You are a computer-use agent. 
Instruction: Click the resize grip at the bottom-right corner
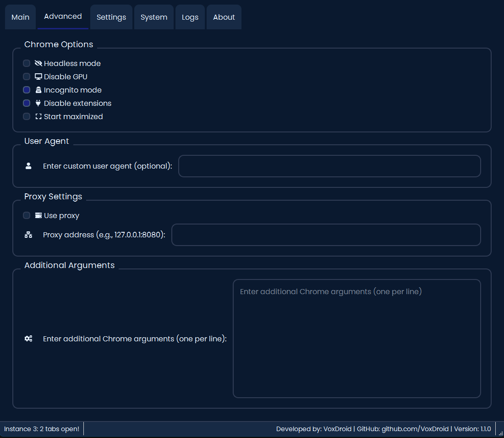(501, 434)
